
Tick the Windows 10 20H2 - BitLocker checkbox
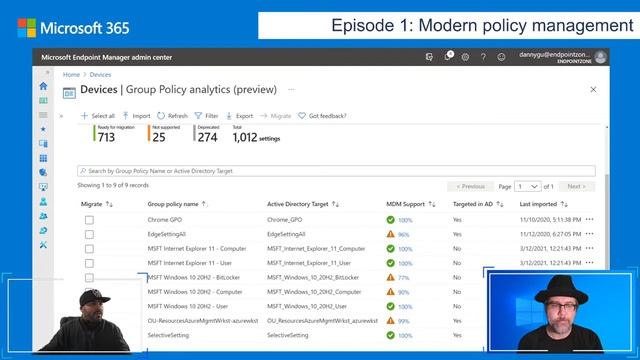click(89, 278)
